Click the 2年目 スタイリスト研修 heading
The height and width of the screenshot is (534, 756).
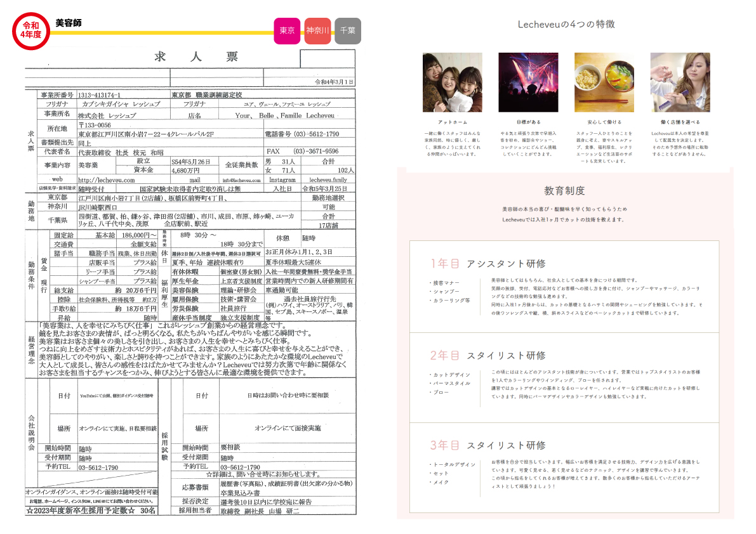[x=488, y=355]
